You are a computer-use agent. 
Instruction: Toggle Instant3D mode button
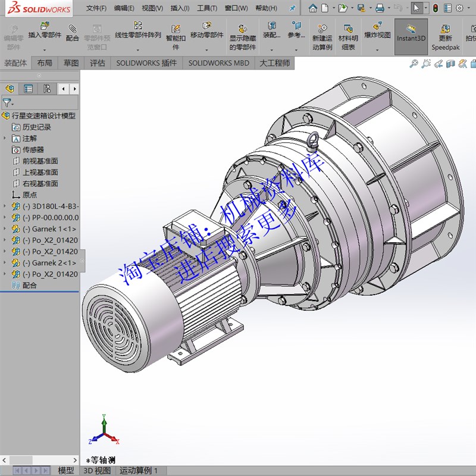coord(411,36)
